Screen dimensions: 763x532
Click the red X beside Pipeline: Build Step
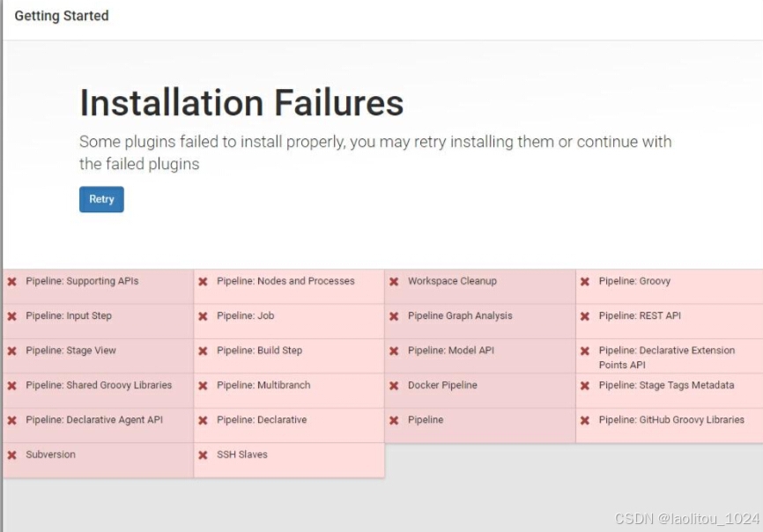(x=203, y=351)
